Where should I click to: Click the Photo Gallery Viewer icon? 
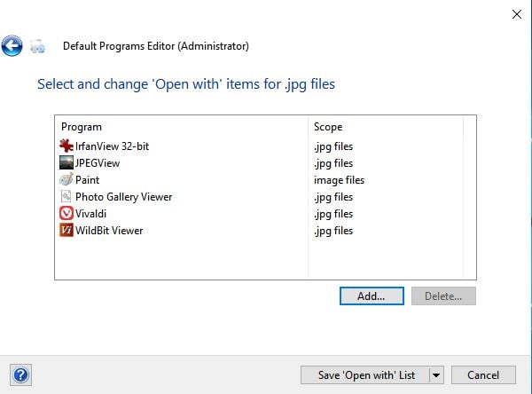tap(66, 196)
